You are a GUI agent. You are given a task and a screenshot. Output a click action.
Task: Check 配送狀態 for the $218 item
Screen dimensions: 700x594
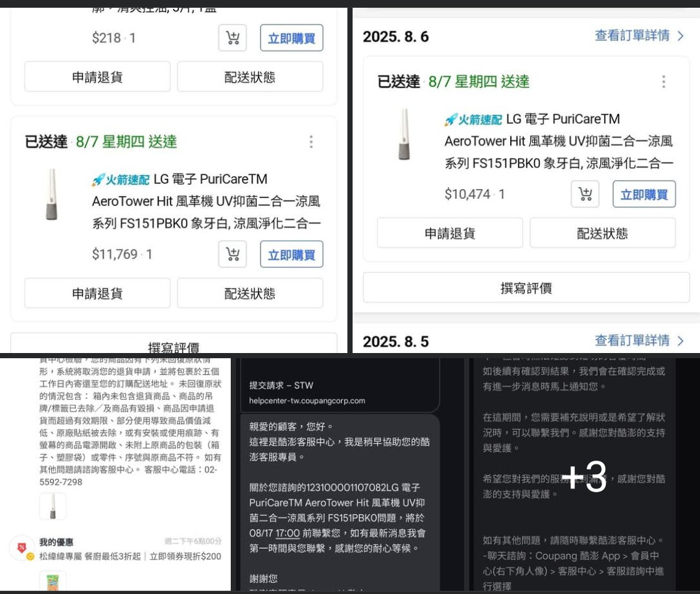pos(250,77)
